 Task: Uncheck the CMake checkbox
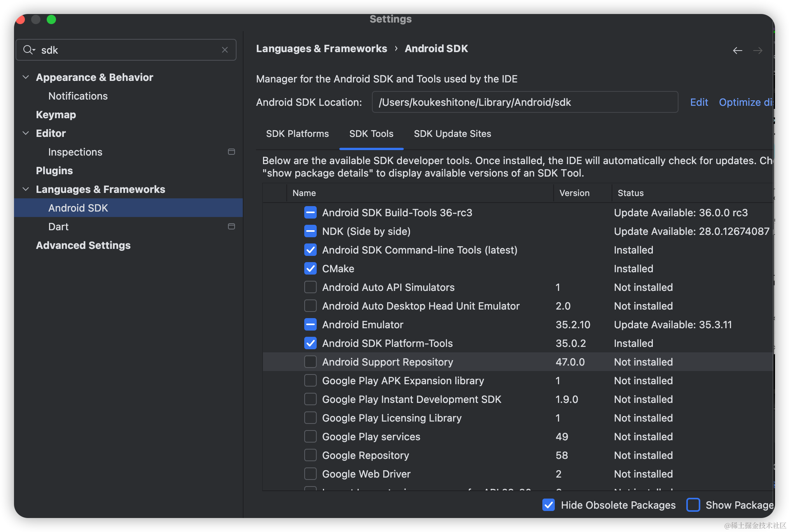(x=310, y=269)
